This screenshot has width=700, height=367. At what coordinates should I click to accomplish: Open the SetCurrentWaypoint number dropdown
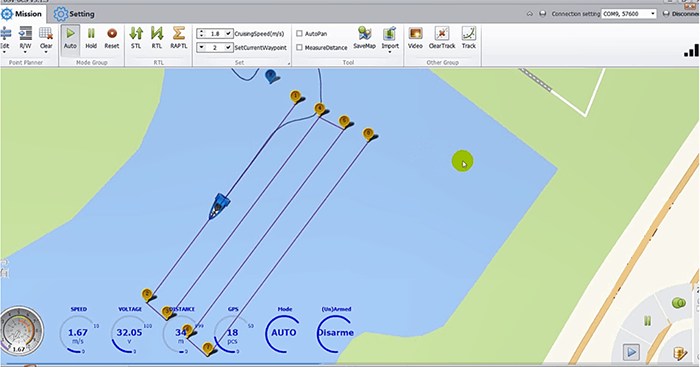pyautogui.click(x=202, y=47)
